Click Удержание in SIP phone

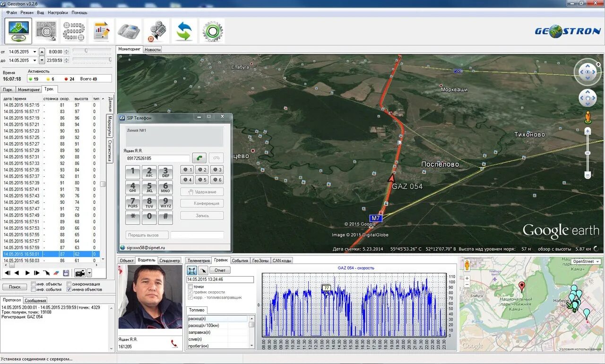click(202, 192)
